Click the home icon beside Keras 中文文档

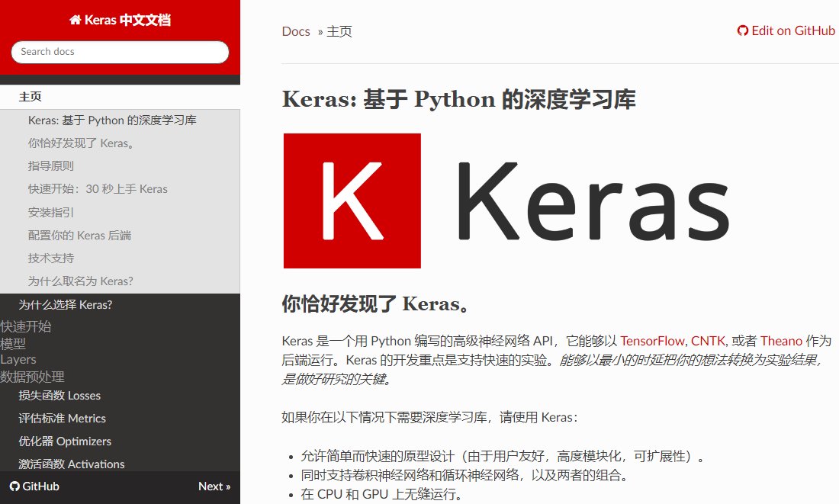[x=75, y=20]
